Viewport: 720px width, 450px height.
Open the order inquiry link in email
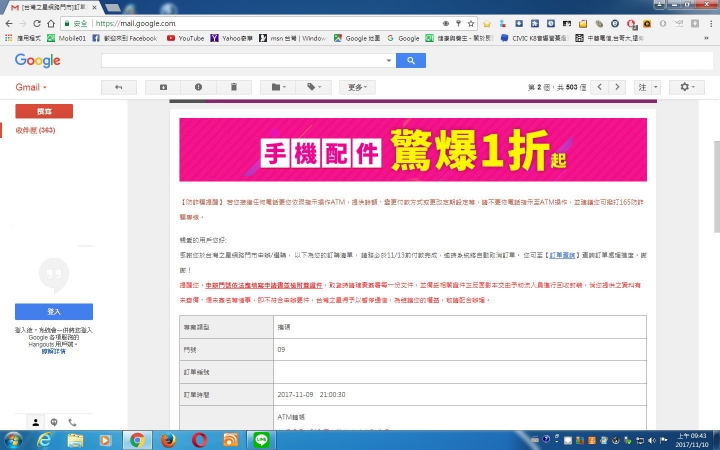click(x=562, y=255)
